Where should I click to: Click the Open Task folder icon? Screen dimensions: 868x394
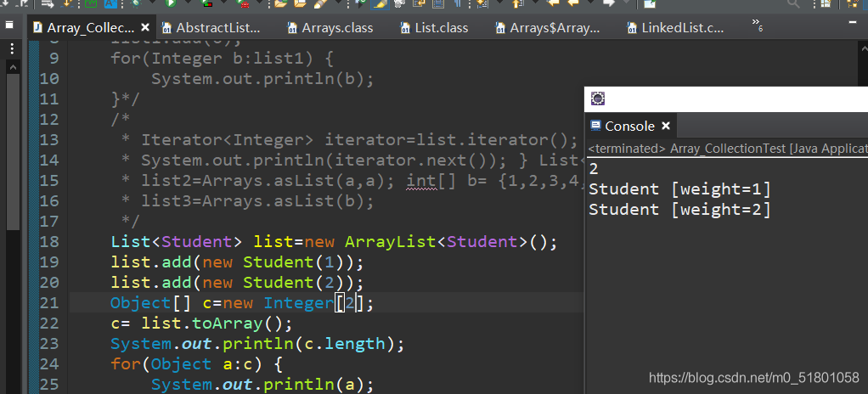[x=300, y=3]
